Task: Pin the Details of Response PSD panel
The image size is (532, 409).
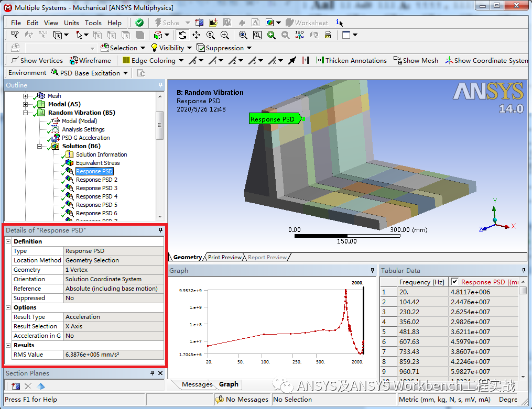Action: coord(160,230)
